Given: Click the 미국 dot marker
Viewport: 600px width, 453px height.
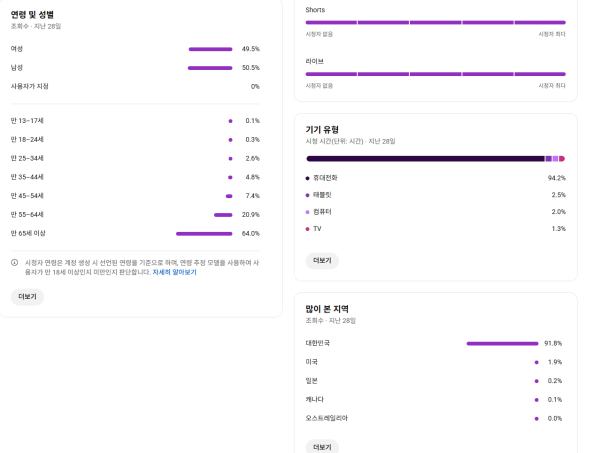Looking at the screenshot, I should pos(536,362).
